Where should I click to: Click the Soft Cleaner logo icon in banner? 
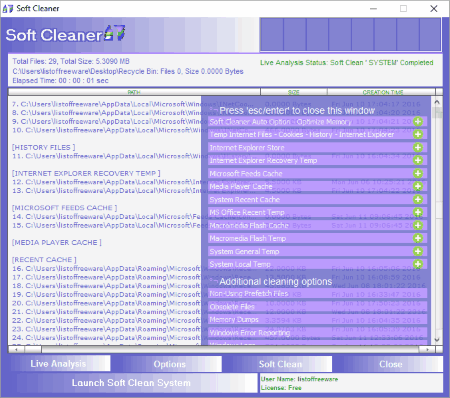[x=114, y=33]
